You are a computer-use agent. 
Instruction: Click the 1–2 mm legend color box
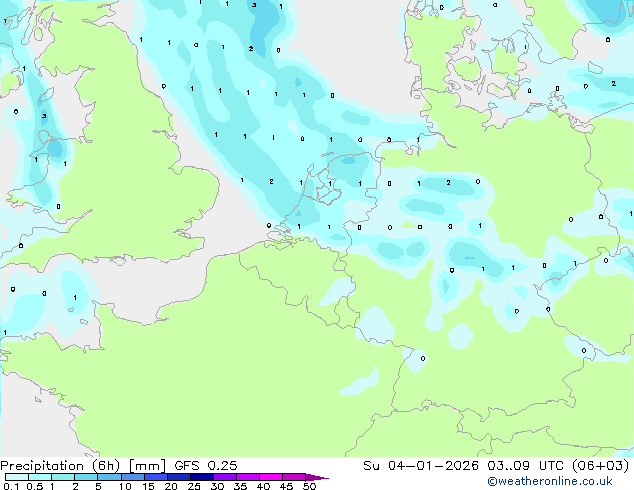tap(63, 477)
